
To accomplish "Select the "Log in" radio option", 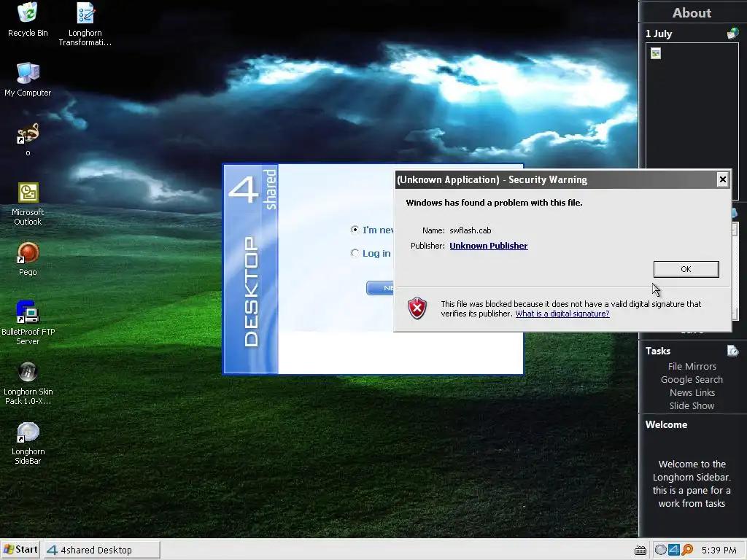I will coord(355,253).
